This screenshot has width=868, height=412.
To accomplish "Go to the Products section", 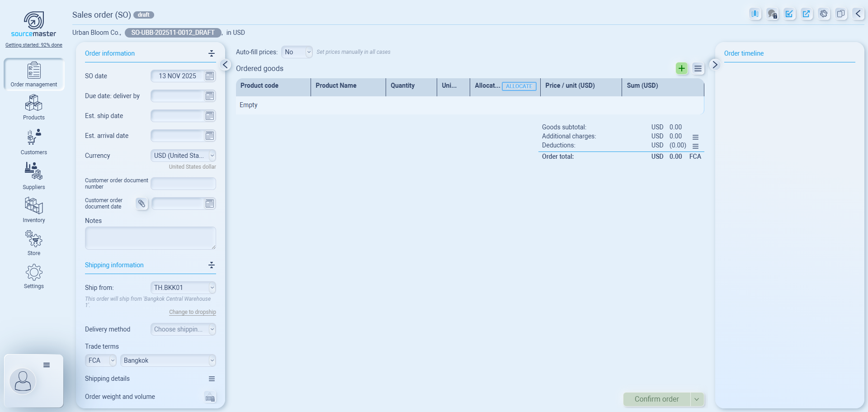I will click(34, 107).
